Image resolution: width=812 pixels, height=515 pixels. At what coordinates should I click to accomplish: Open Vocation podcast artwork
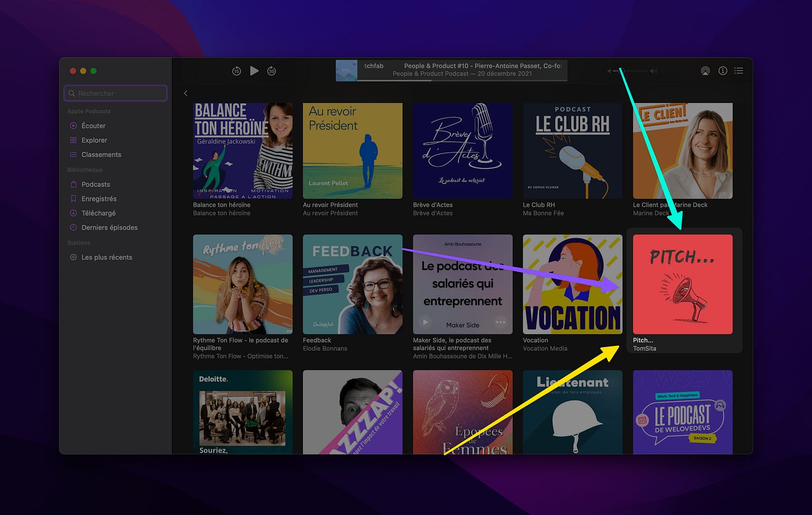(572, 284)
